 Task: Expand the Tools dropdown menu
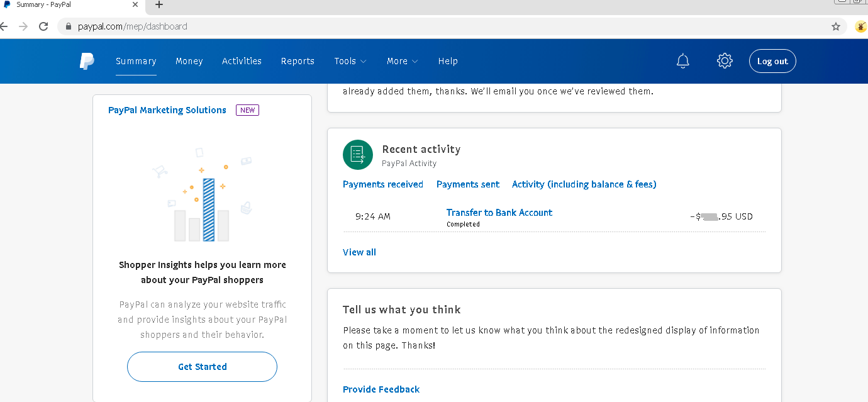350,61
